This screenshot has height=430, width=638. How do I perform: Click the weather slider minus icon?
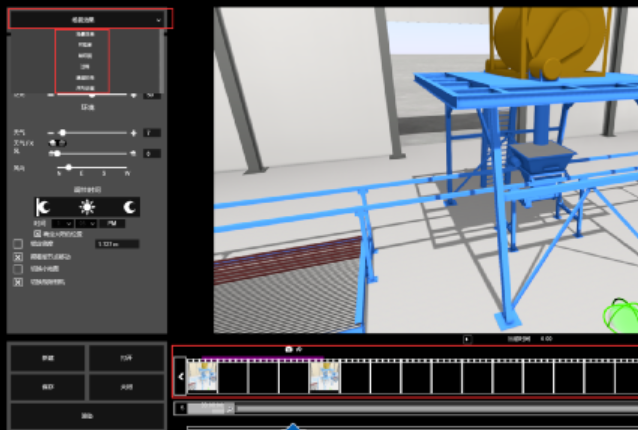50,133
